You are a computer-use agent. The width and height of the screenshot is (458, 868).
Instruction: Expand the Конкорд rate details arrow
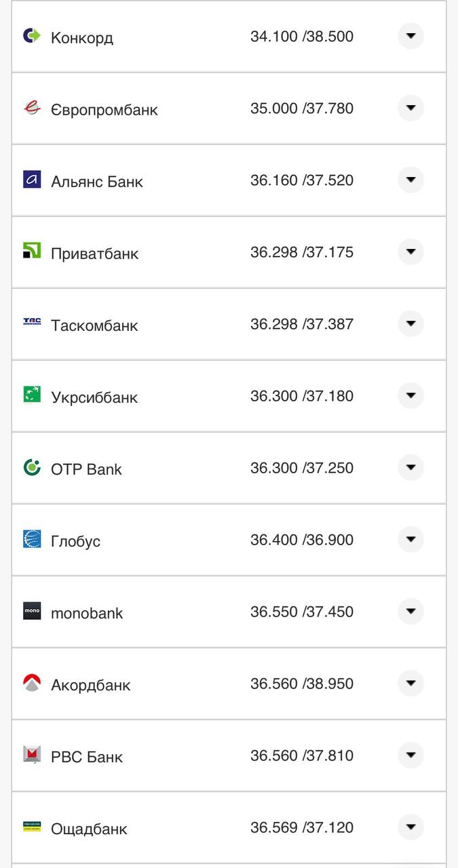click(411, 36)
